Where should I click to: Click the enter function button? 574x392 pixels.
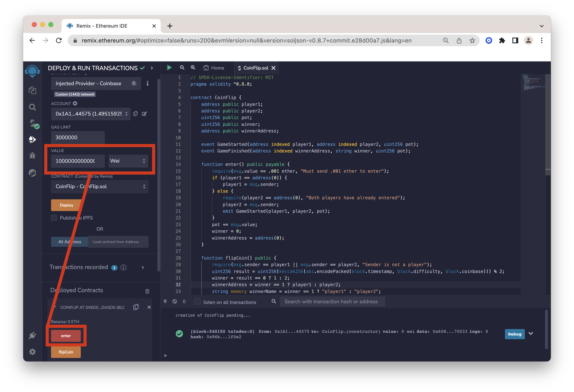pos(66,335)
